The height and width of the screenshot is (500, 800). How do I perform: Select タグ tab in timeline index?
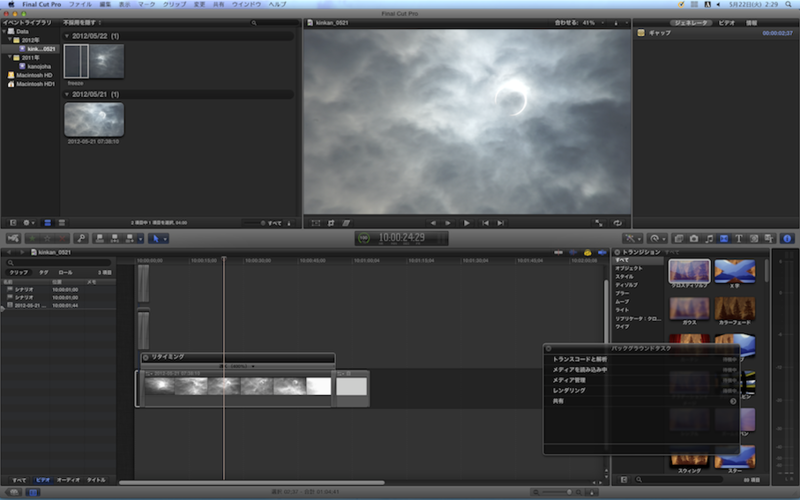coord(44,272)
